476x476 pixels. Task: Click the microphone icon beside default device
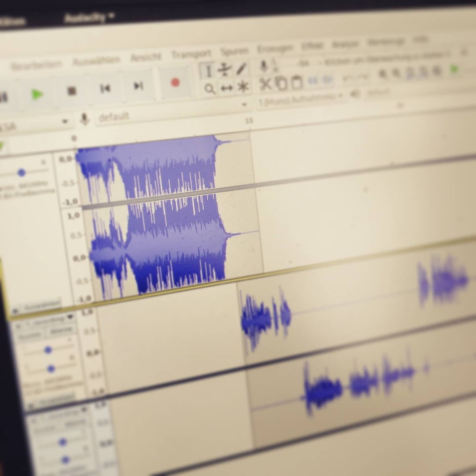click(x=85, y=119)
